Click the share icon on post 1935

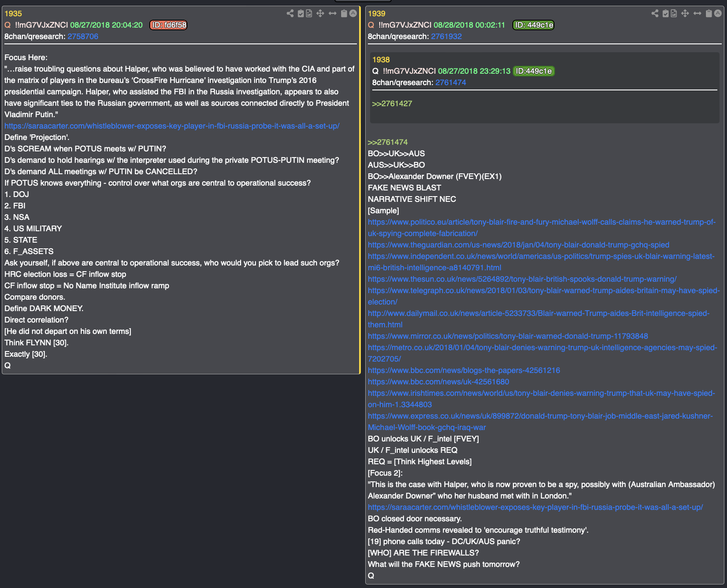click(x=290, y=14)
